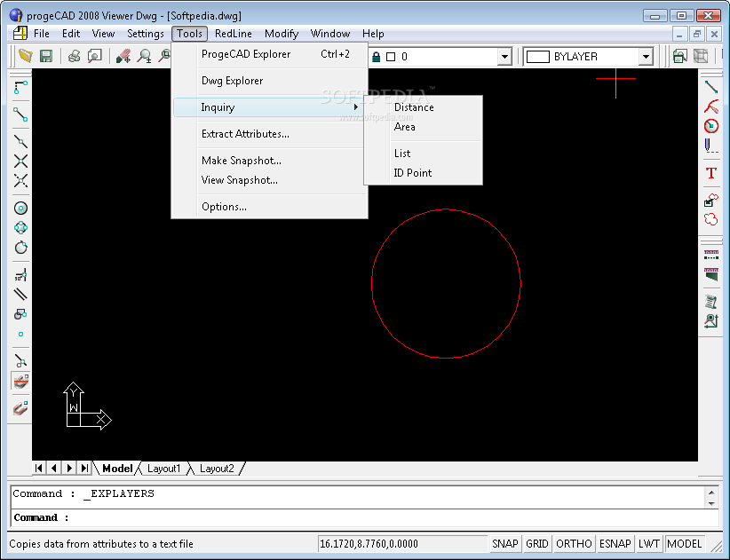Click the first-tab navigation arrow
The image size is (730, 560).
39,469
